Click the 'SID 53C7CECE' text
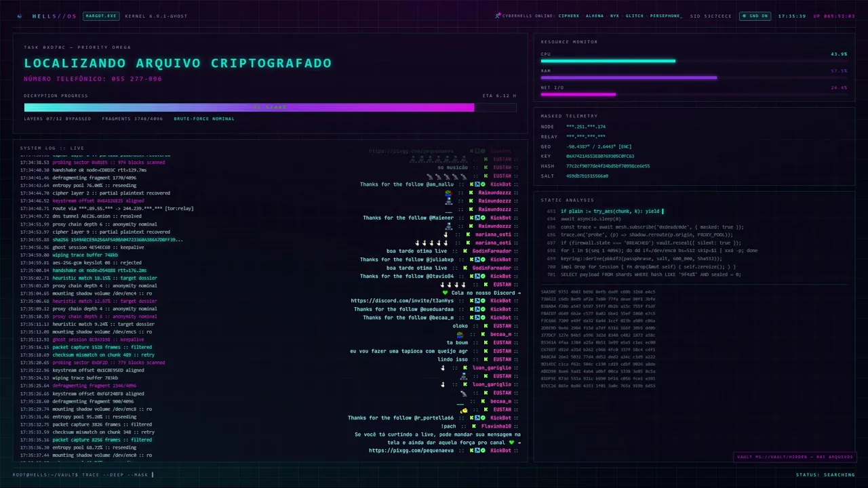 click(711, 16)
